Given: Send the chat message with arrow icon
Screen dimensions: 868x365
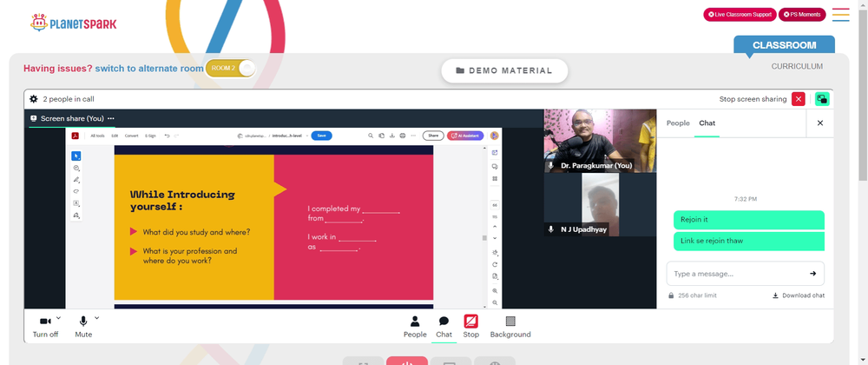Looking at the screenshot, I should click(x=812, y=273).
